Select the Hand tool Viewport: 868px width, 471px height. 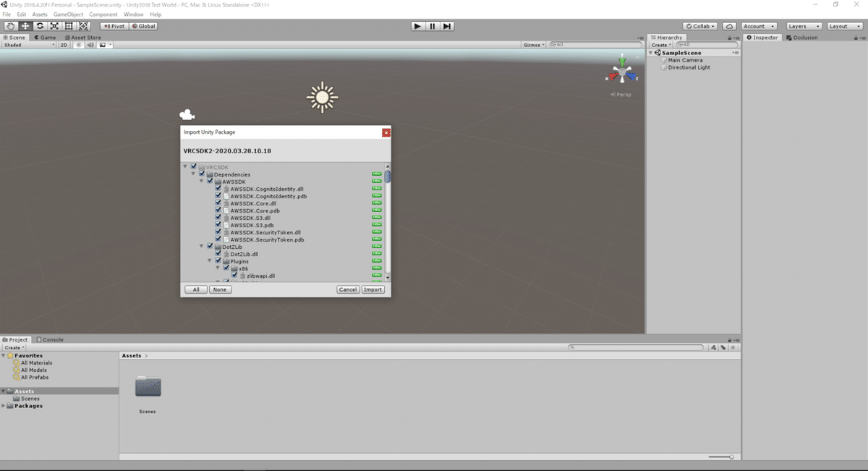point(11,26)
